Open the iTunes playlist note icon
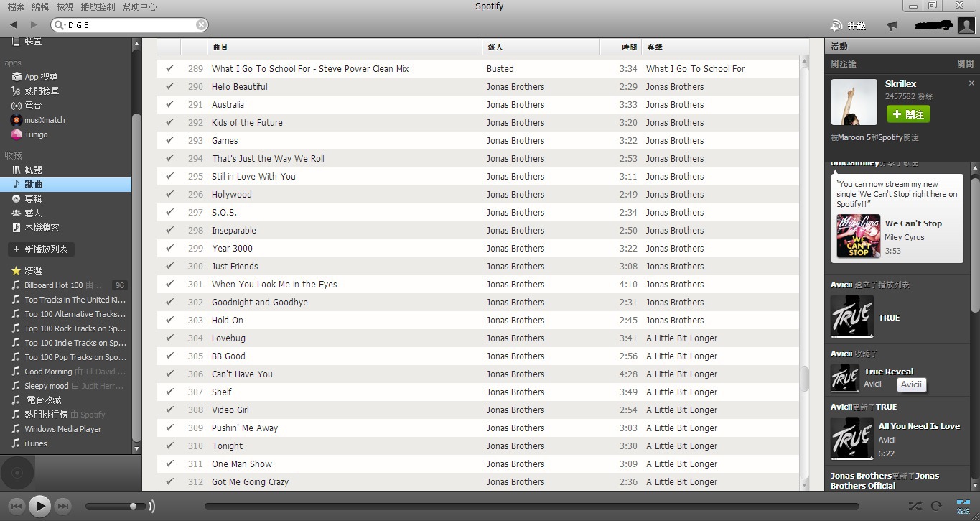980x521 pixels. tap(17, 443)
